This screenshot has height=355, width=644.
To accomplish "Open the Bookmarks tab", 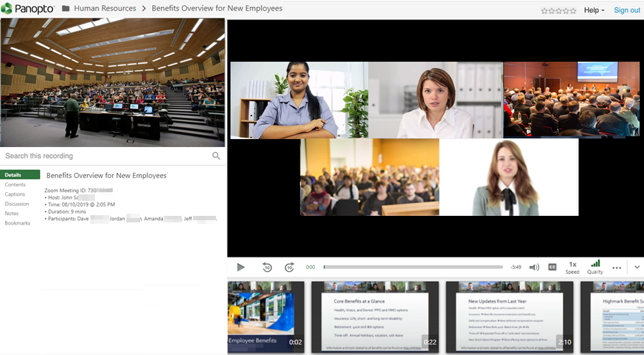I will [x=17, y=223].
